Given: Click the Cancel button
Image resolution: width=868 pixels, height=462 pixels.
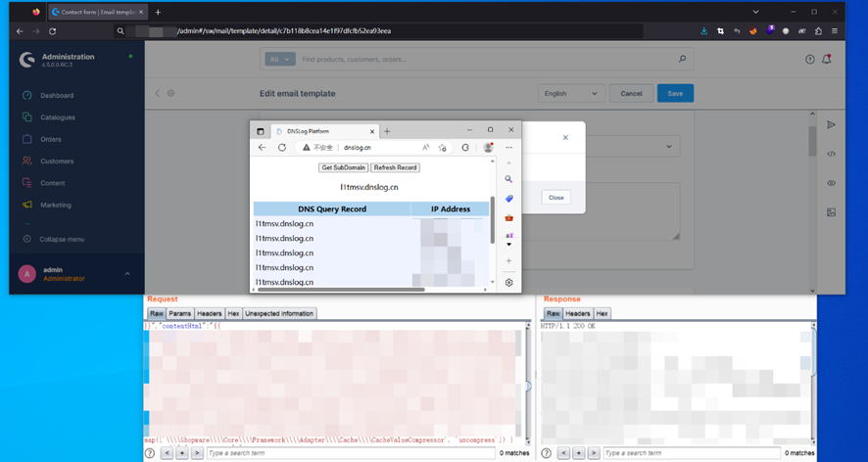Looking at the screenshot, I should pos(631,94).
